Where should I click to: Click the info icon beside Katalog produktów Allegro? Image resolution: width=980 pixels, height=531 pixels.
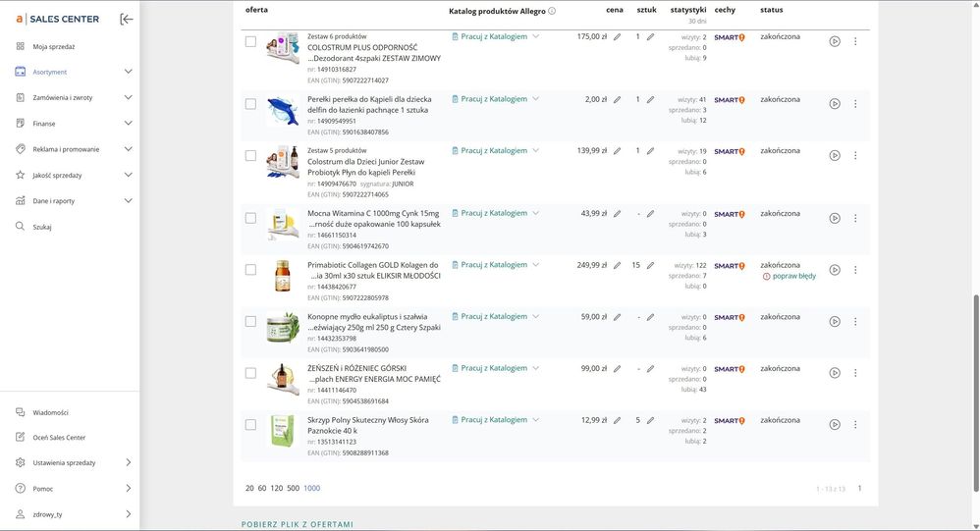(552, 11)
